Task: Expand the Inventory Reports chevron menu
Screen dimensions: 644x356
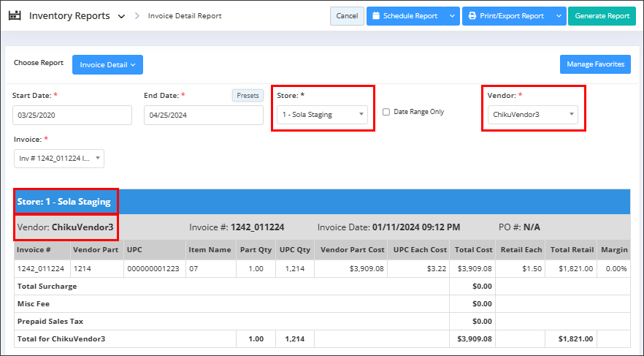Action: (121, 16)
